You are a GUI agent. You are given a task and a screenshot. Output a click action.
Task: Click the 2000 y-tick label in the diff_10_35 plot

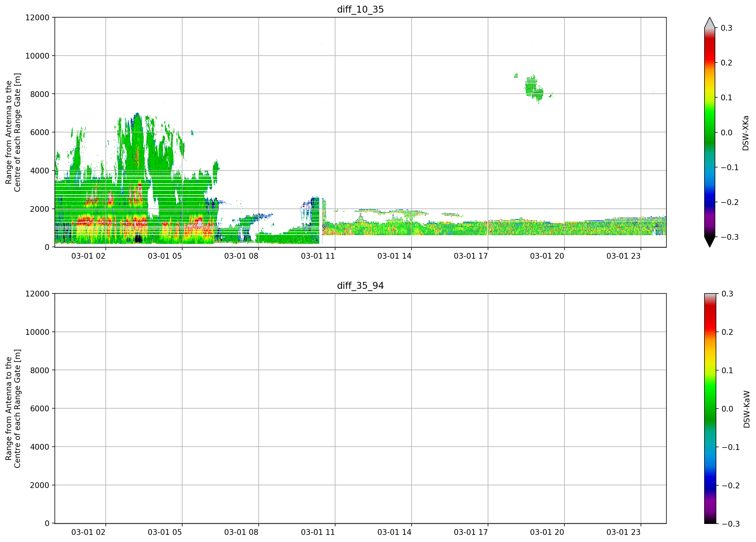40,209
